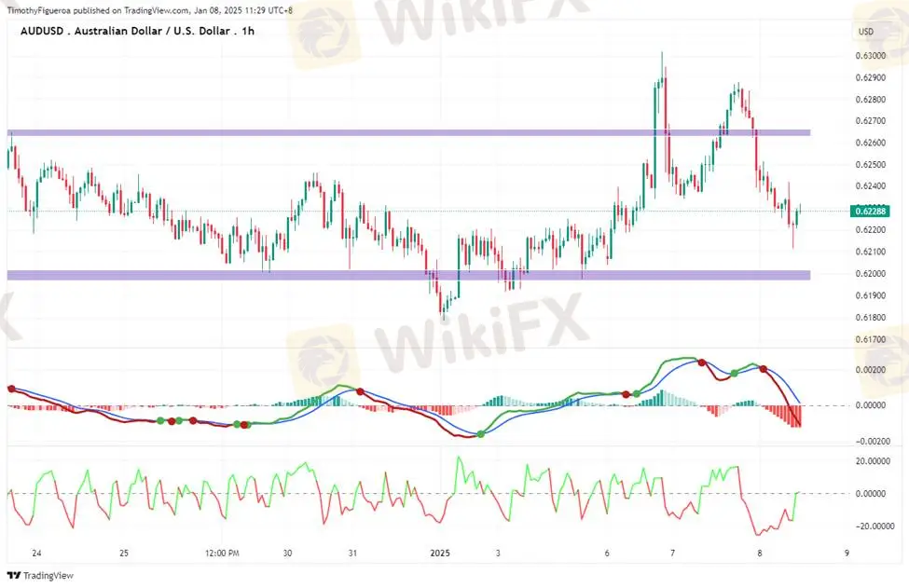Image resolution: width=909 pixels, height=588 pixels.
Task: Click the 0.62400 price axis label
Action: 871,186
